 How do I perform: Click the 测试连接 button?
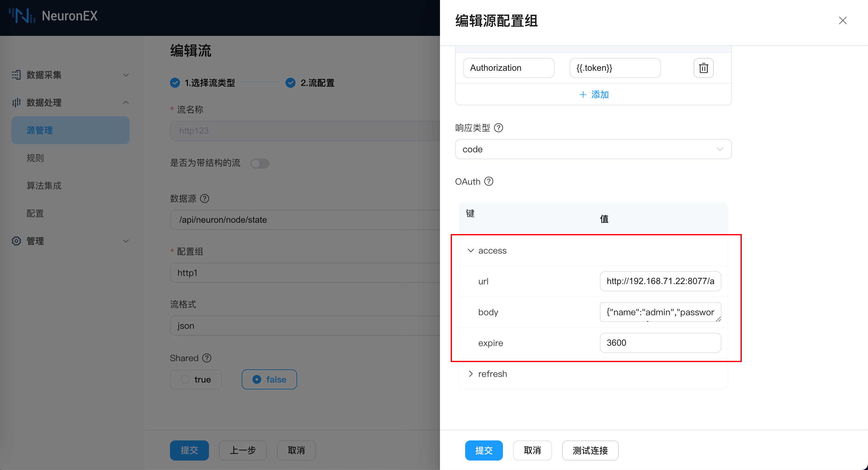coord(590,450)
